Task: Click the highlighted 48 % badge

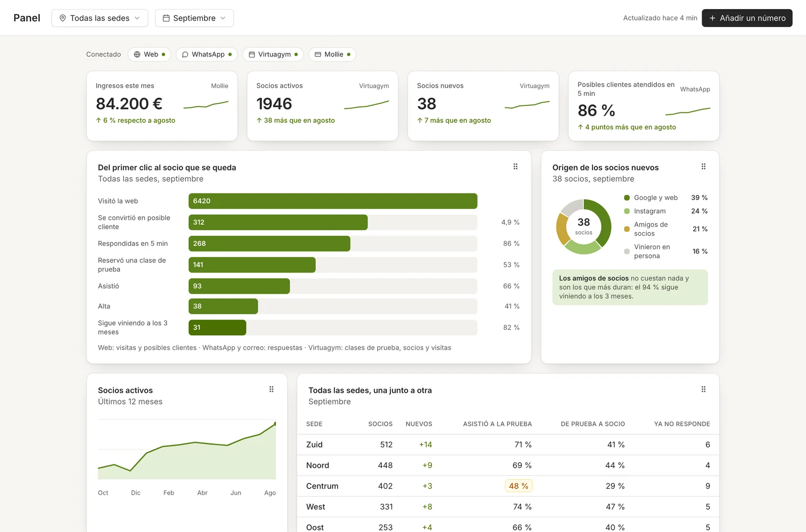Action: [x=518, y=486]
